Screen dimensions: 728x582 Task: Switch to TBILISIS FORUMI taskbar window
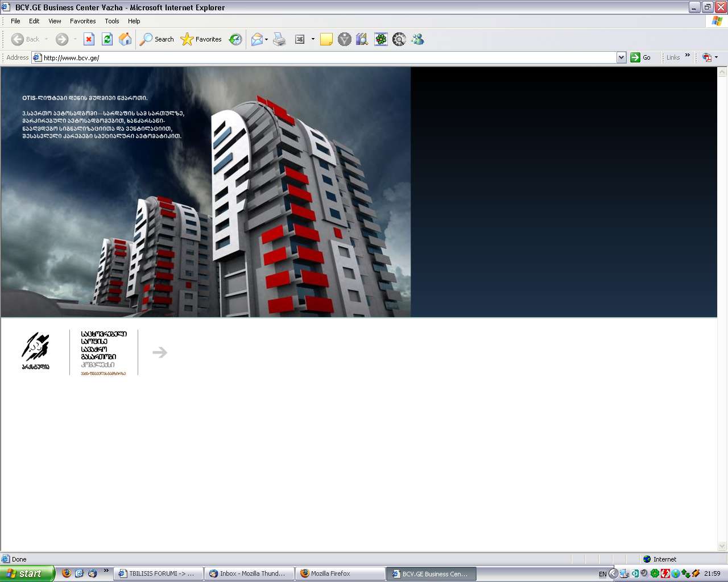click(x=159, y=573)
